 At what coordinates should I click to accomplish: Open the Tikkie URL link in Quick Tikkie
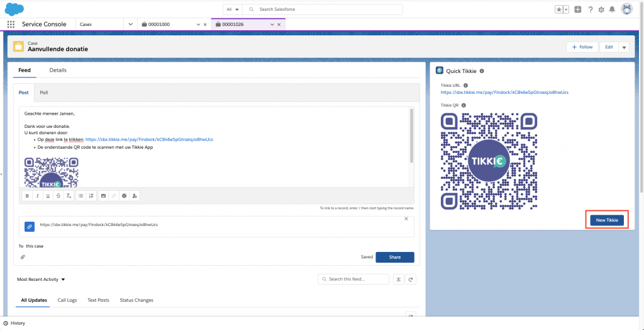click(504, 93)
